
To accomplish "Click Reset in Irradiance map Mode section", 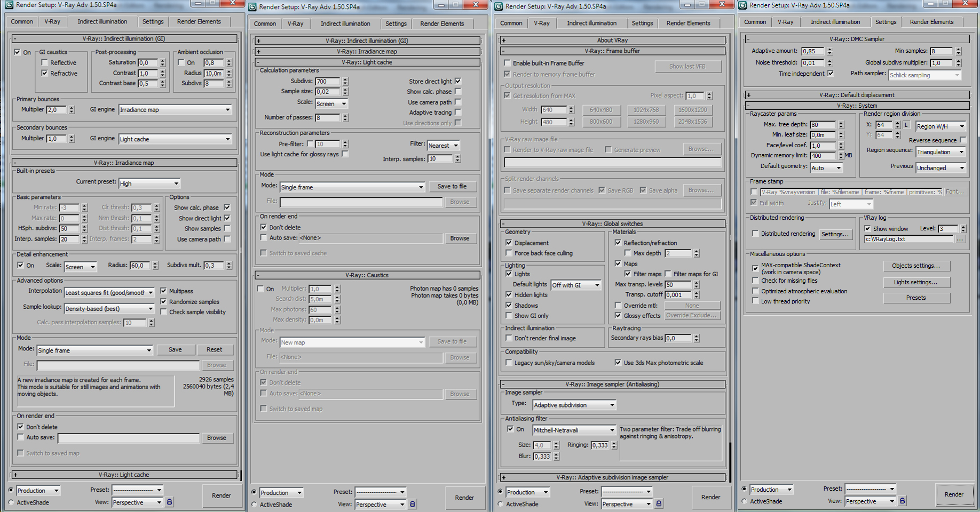I will pyautogui.click(x=214, y=350).
